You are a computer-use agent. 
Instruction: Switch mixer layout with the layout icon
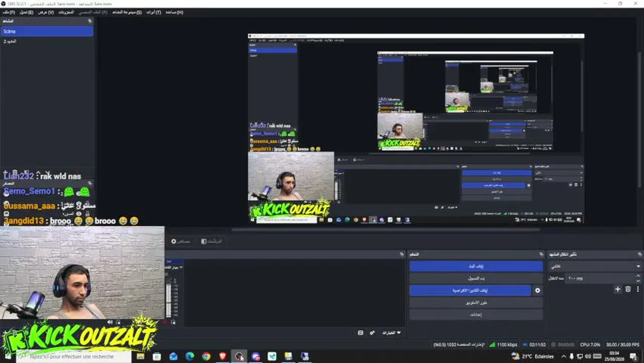360,333
